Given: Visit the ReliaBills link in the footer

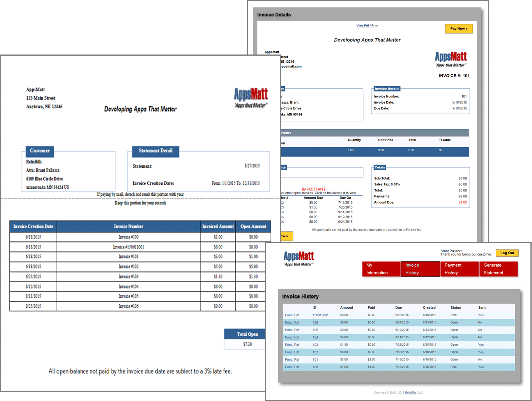Looking at the screenshot, I should pyautogui.click(x=411, y=392).
